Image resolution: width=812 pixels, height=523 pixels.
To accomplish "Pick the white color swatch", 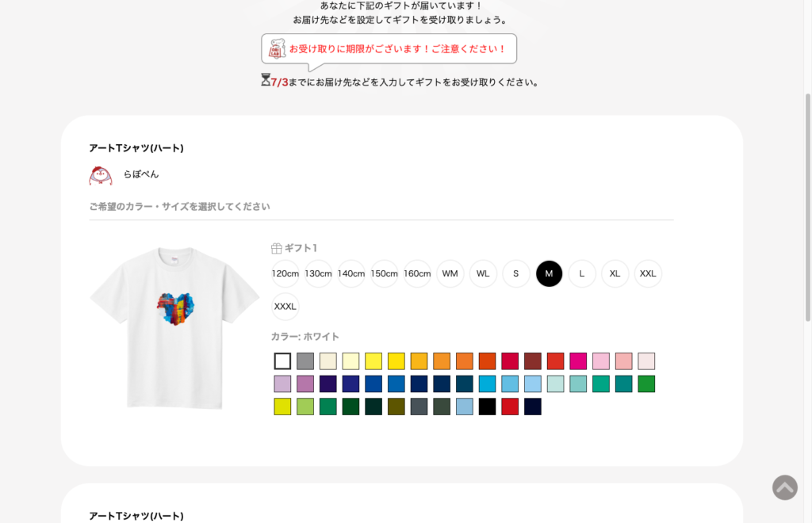I will click(282, 361).
